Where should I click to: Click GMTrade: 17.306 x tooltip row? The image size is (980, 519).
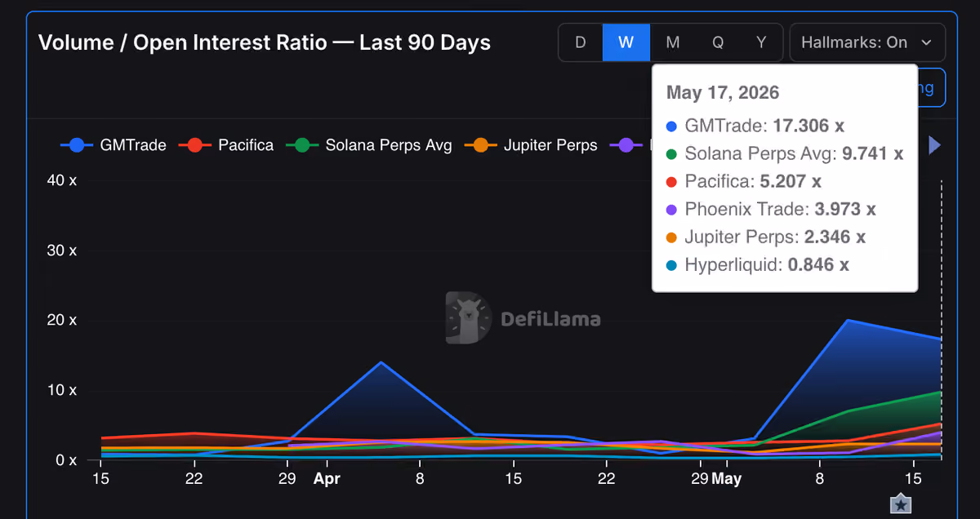tap(755, 126)
